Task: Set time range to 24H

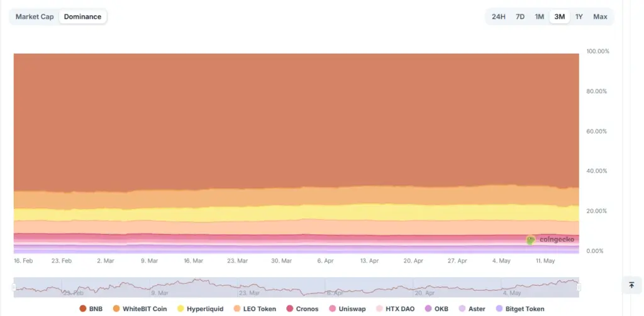Action: click(499, 17)
